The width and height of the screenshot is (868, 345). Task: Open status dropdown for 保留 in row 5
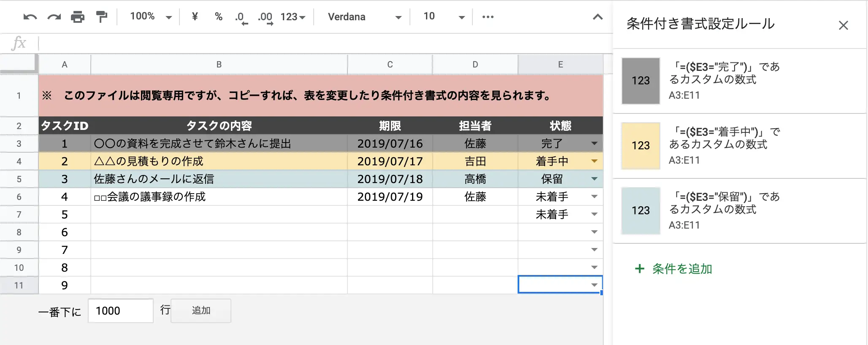point(594,179)
